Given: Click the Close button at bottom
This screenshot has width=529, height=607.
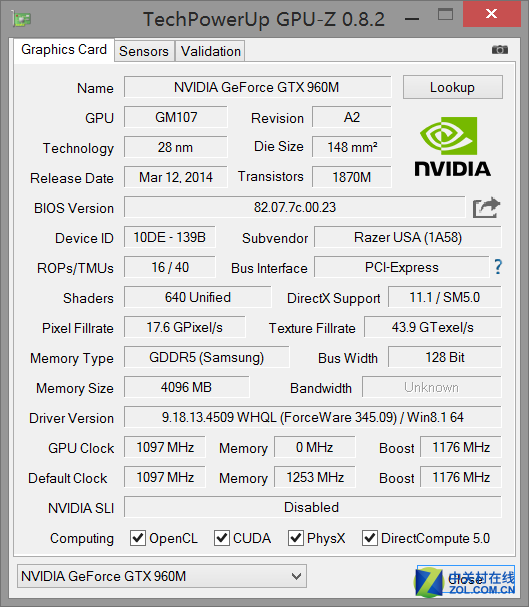Looking at the screenshot, I should click(466, 579).
